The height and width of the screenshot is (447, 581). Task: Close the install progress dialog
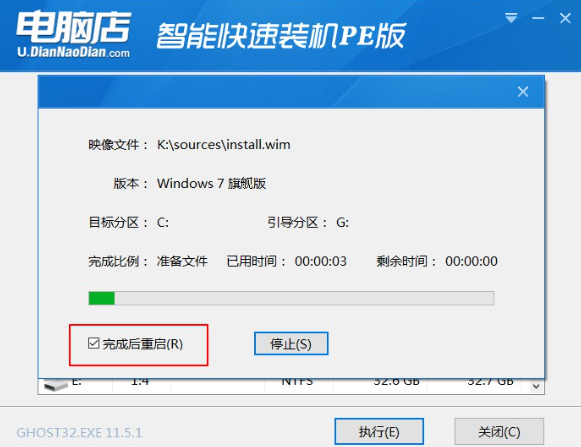click(x=523, y=92)
